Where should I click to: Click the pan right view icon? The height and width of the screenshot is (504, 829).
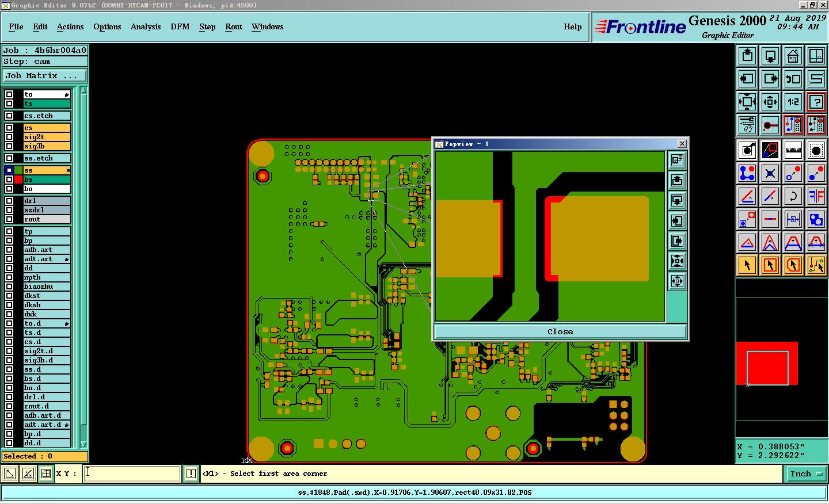tap(770, 79)
